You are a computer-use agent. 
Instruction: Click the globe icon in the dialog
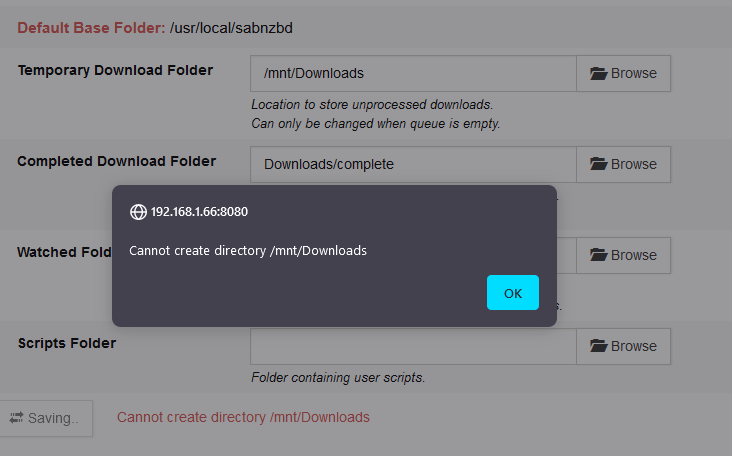[138, 212]
